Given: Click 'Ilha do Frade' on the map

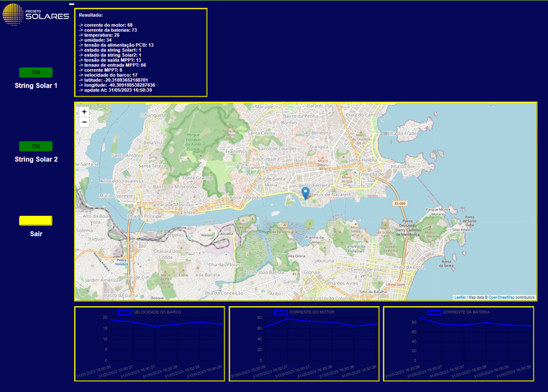Looking at the screenshot, I should pyautogui.click(x=402, y=133).
